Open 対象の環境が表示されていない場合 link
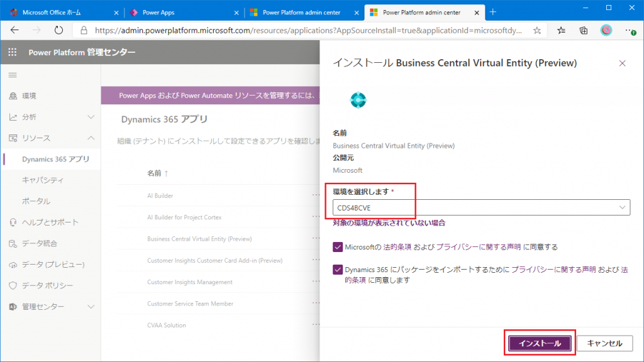Screen dimensions: 644x362 click(x=389, y=223)
